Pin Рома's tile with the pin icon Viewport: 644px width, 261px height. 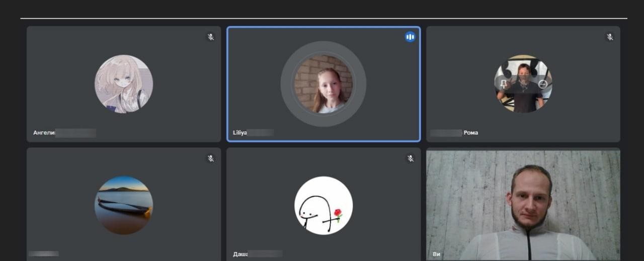tap(504, 84)
